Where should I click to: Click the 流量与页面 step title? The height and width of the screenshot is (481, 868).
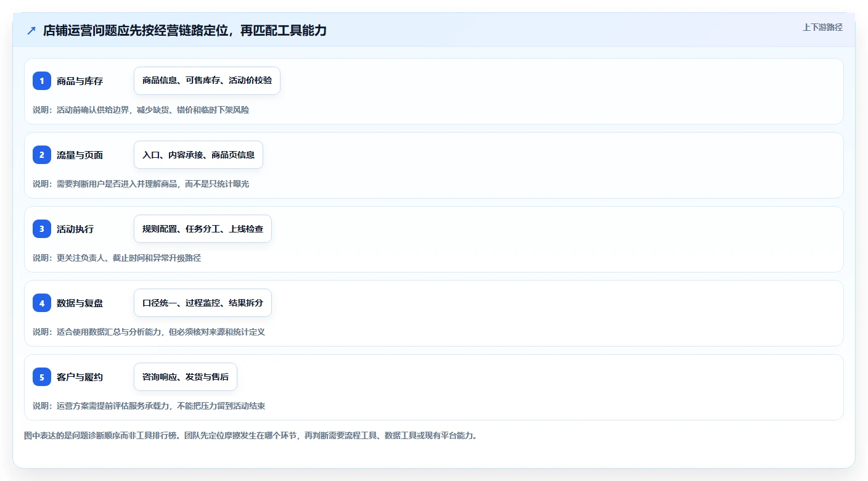(80, 155)
